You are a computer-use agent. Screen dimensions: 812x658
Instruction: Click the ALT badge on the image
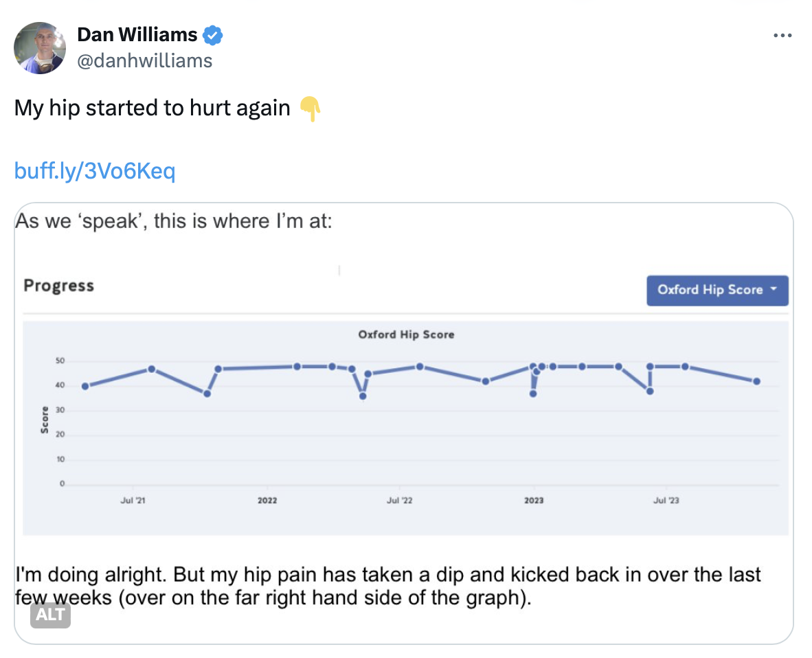[50, 615]
